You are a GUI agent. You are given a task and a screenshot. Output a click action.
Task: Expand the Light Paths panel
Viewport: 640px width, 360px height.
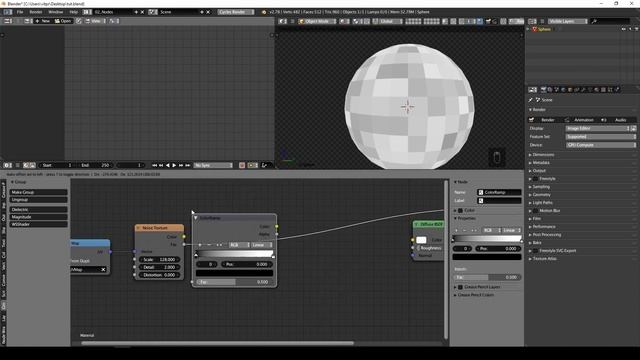pyautogui.click(x=542, y=203)
